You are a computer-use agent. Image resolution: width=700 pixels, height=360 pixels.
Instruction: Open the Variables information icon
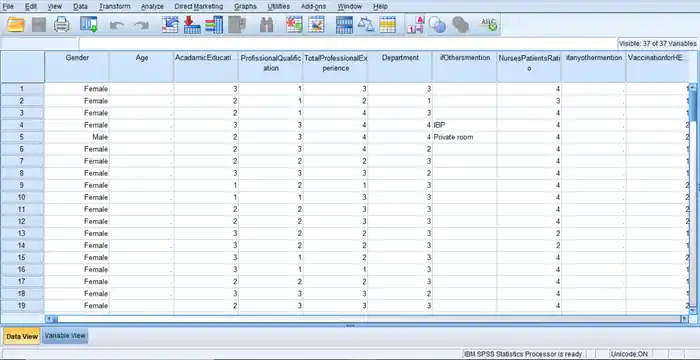pyautogui.click(x=214, y=25)
